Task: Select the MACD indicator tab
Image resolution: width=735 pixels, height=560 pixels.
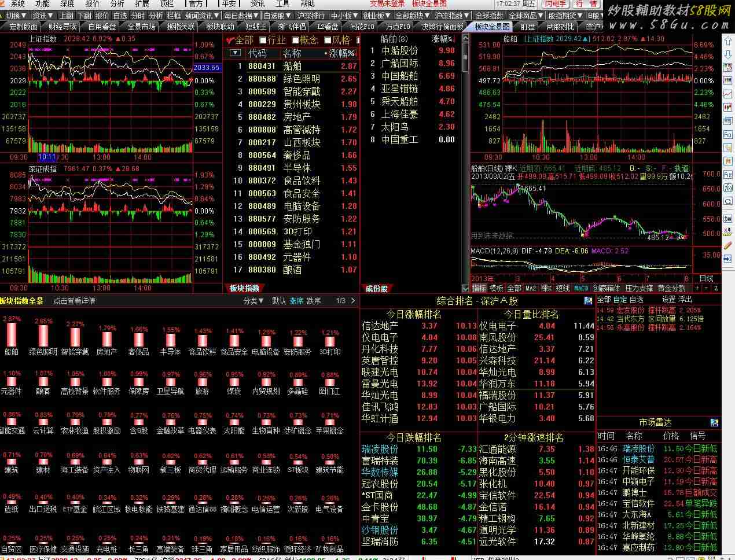Action: pos(581,288)
